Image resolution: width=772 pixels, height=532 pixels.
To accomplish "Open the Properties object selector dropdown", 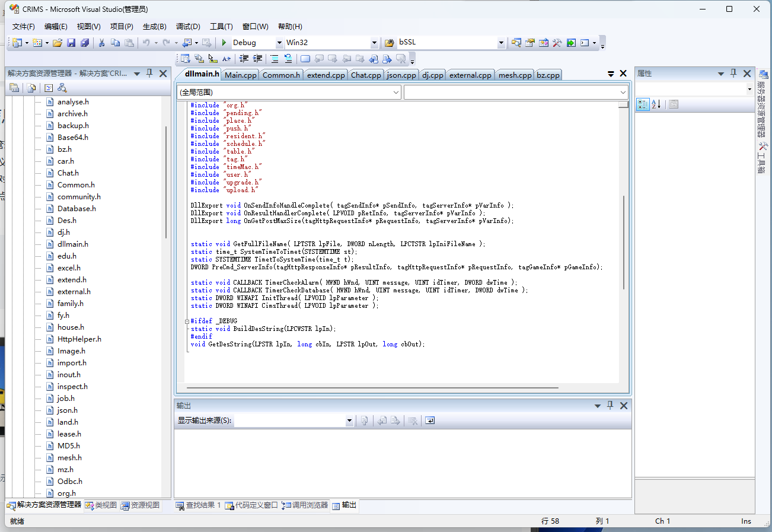I will (x=749, y=89).
